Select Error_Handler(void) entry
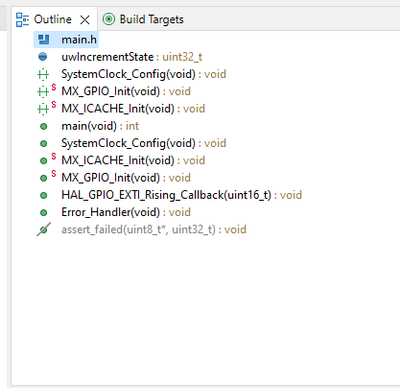The width and height of the screenshot is (400, 388). pos(126,212)
